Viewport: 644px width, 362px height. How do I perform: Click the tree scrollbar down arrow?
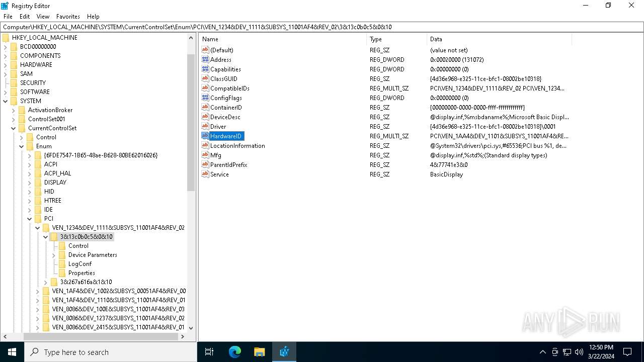[x=191, y=328]
